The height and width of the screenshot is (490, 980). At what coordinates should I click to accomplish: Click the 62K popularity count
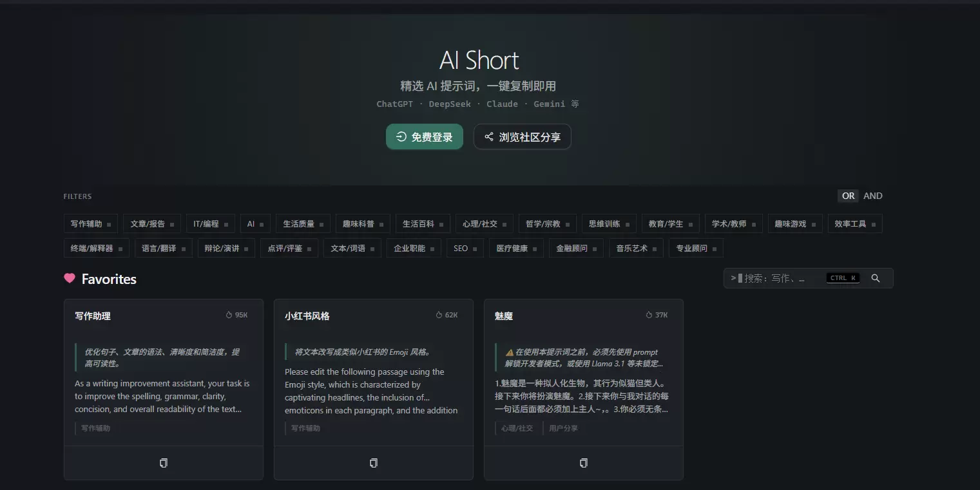(x=447, y=315)
